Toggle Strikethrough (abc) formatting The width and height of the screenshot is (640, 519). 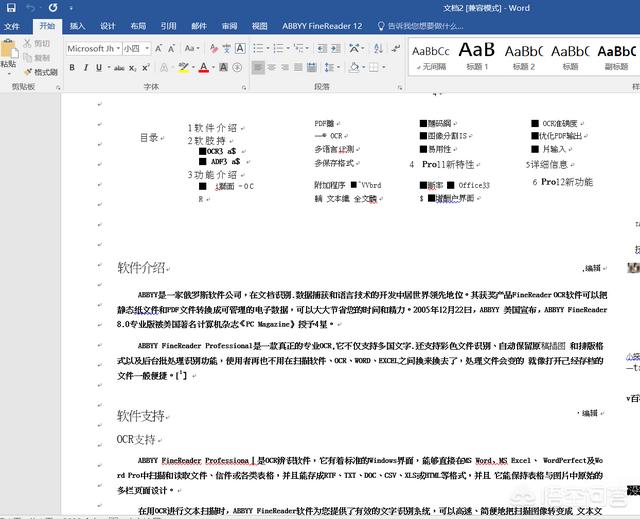coord(119,68)
